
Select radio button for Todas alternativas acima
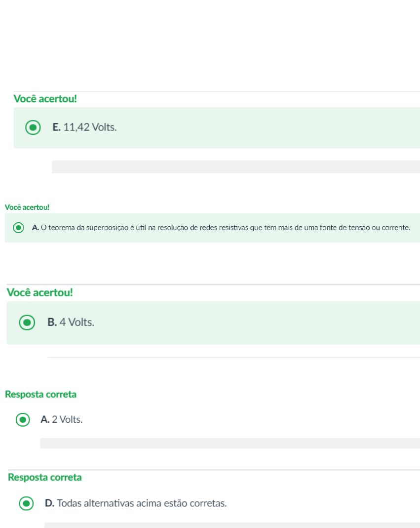pyautogui.click(x=26, y=503)
